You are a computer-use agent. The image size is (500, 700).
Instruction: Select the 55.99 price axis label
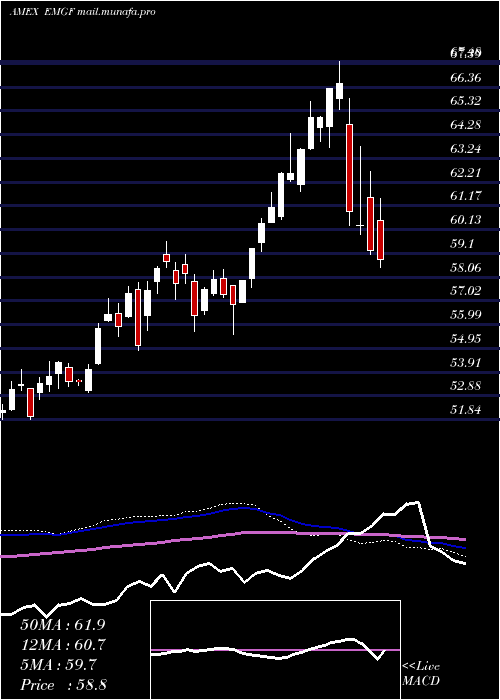466,315
